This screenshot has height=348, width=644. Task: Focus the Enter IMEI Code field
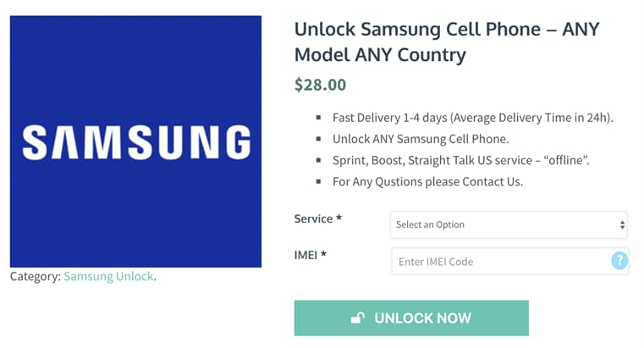point(499,262)
